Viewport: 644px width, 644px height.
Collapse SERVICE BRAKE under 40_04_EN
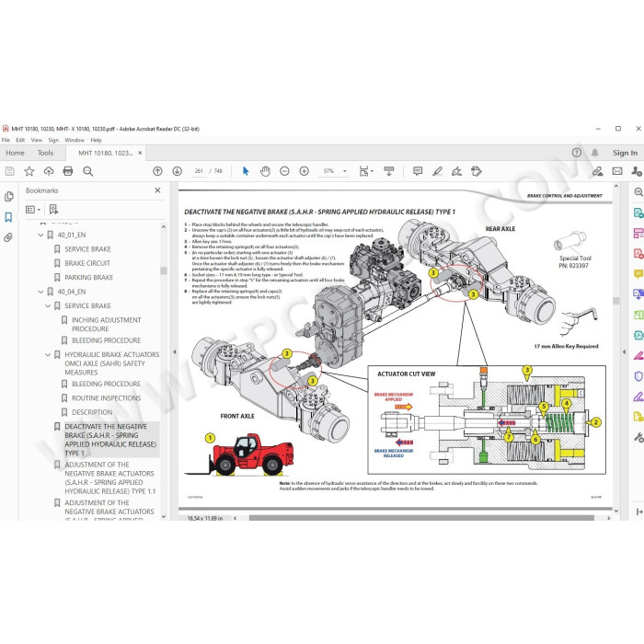[x=48, y=306]
